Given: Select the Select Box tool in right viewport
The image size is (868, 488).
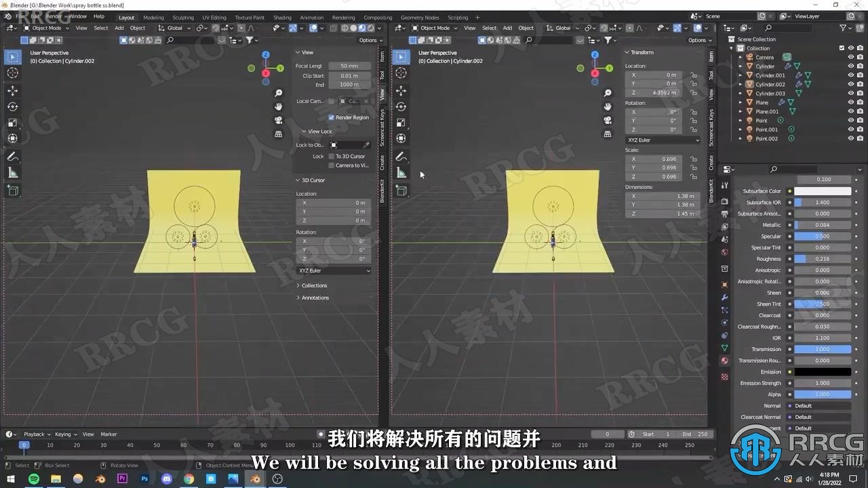Looking at the screenshot, I should pyautogui.click(x=401, y=56).
